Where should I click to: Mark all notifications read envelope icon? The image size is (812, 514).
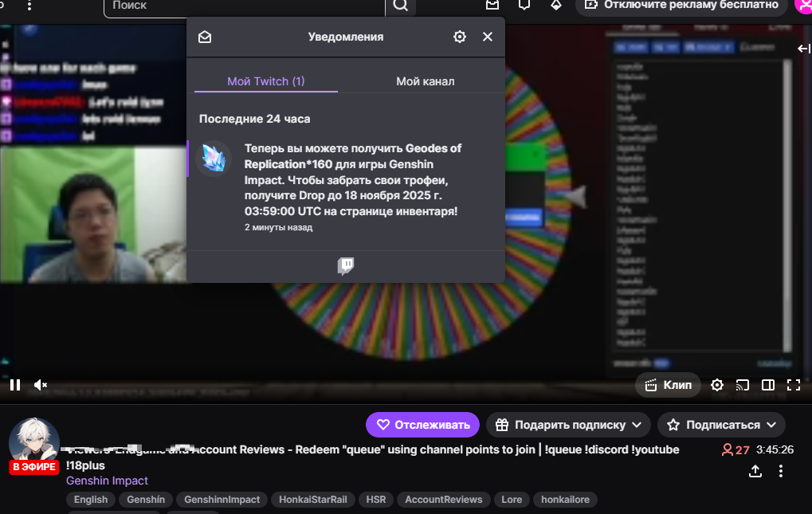coord(205,37)
